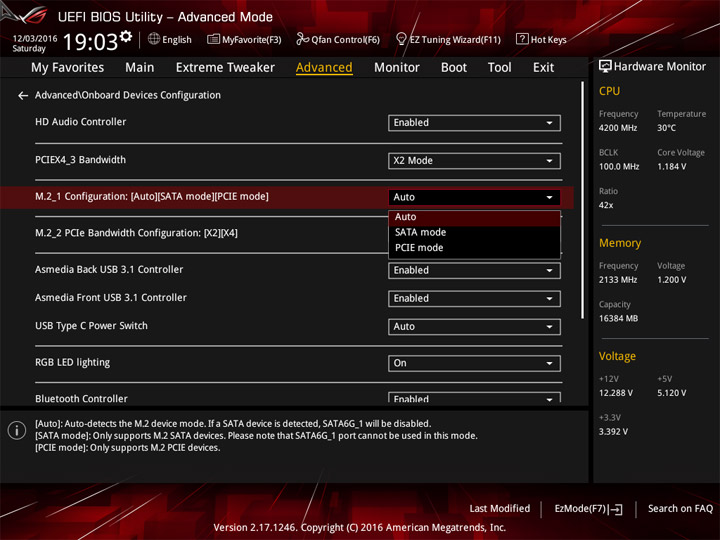Click the MyFavorite list icon
The height and width of the screenshot is (540, 720).
pos(213,39)
